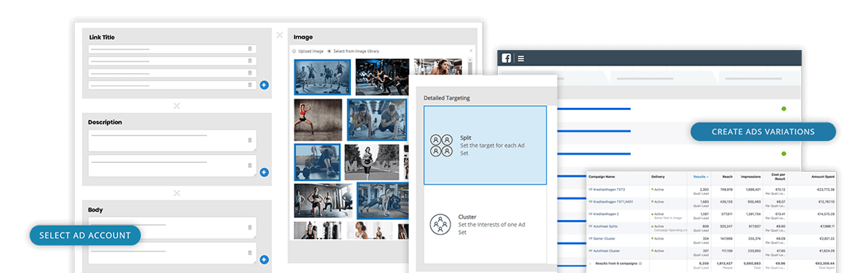Add another Link Title with plus button
Viewport: 868px width, 273px height.
pos(264,85)
